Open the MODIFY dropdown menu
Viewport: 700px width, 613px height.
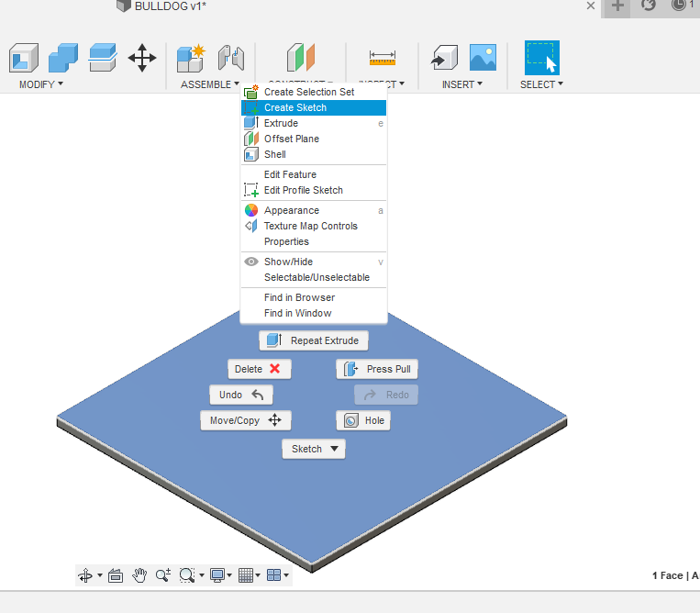coord(41,84)
